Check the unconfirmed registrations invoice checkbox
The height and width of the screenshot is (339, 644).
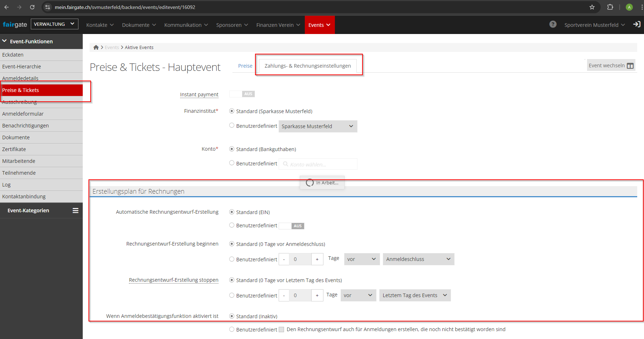point(282,330)
